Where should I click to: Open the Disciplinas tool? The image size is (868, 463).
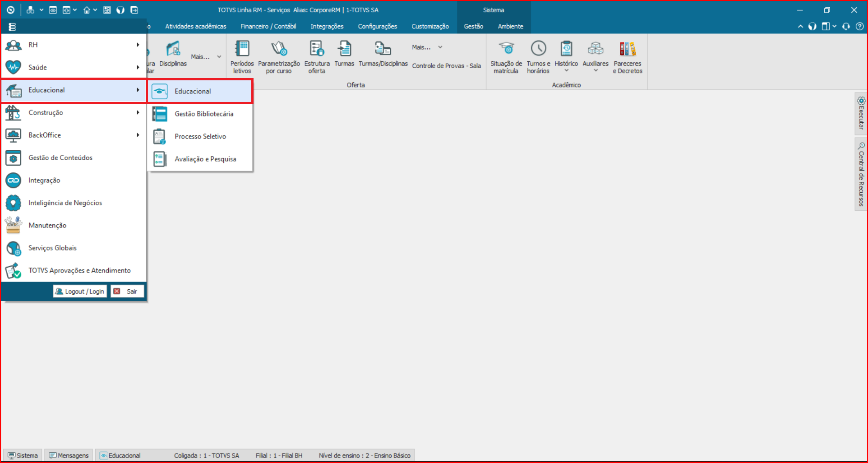pos(173,54)
